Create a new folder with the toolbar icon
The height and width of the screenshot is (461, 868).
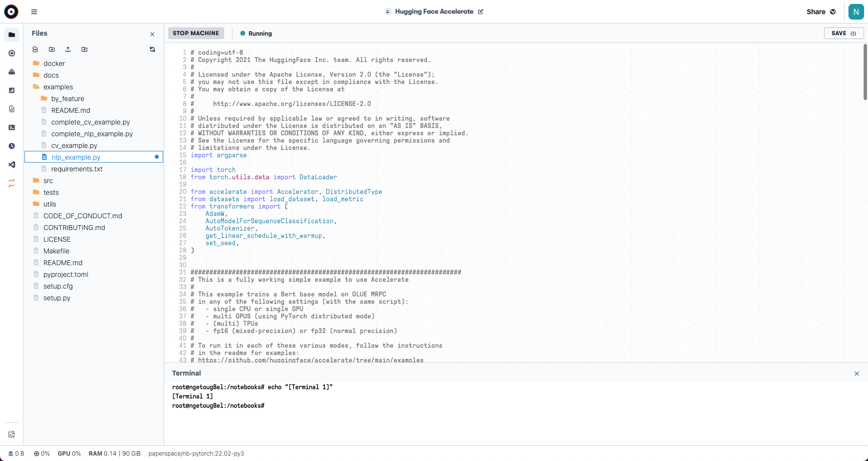point(52,49)
